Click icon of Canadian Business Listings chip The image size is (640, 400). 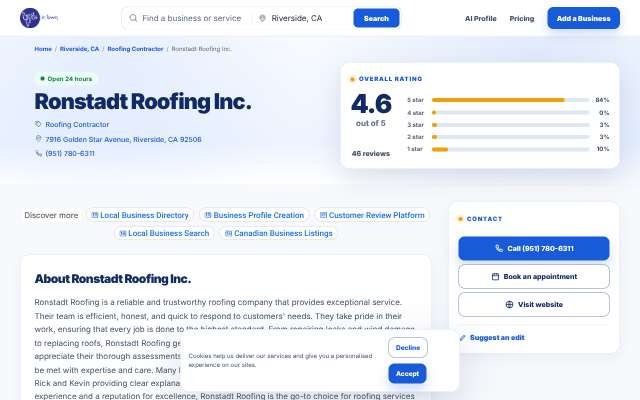click(229, 233)
